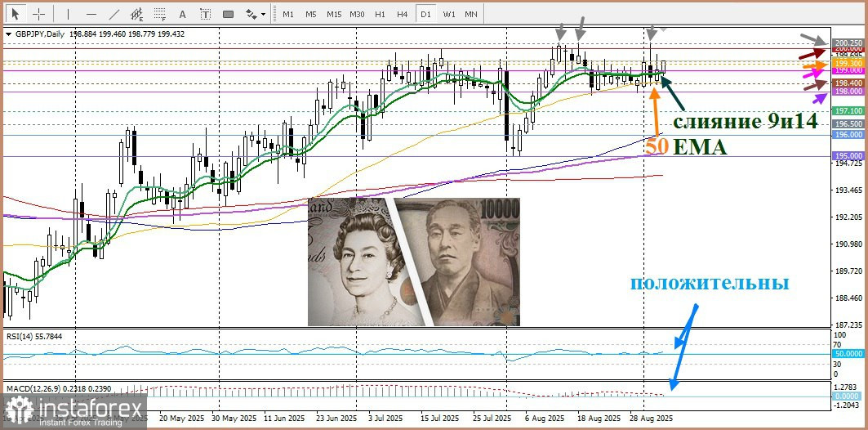Switch chart to H1 timeframe
Image resolution: width=868 pixels, height=430 pixels.
pos(380,15)
